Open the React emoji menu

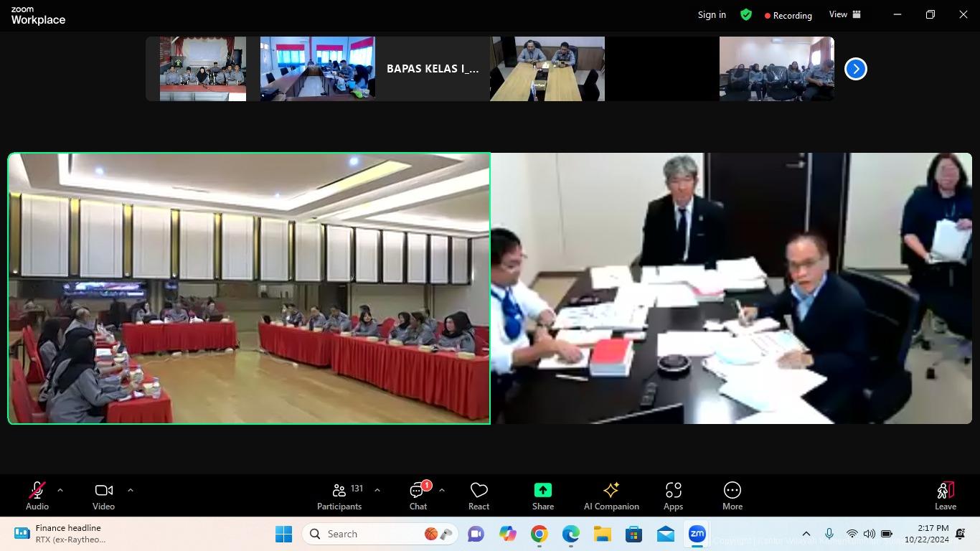tap(479, 496)
